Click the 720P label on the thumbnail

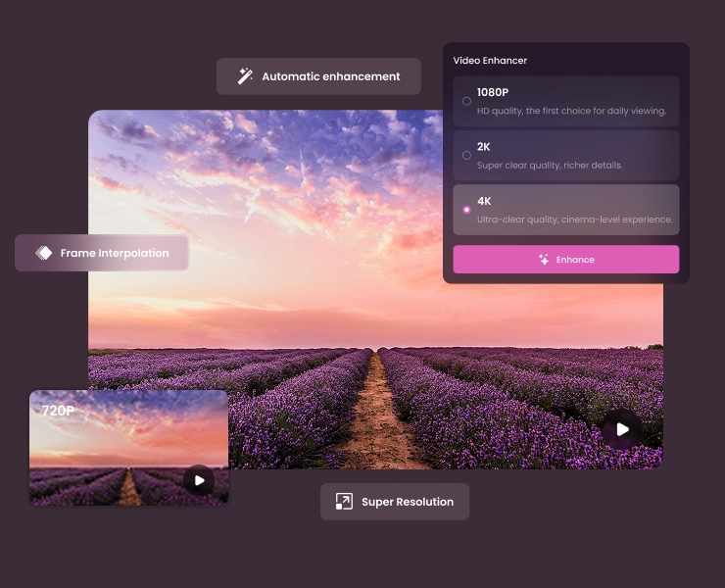click(58, 411)
